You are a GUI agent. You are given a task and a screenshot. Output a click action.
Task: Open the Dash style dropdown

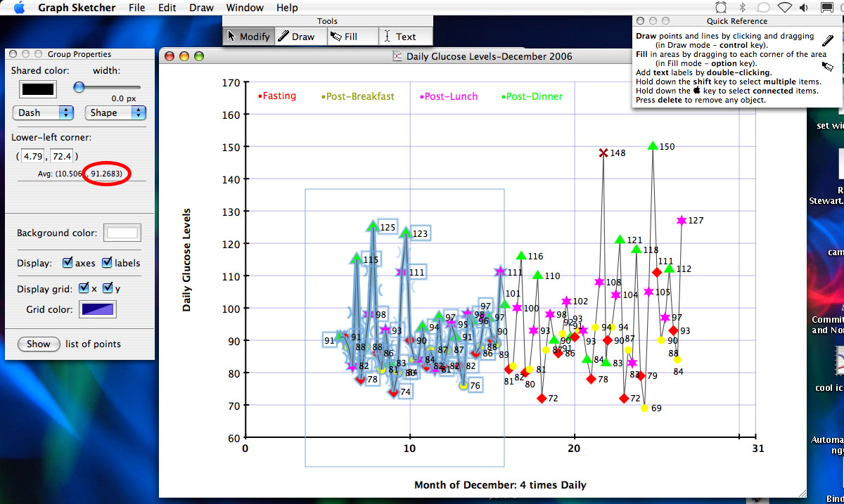(44, 112)
